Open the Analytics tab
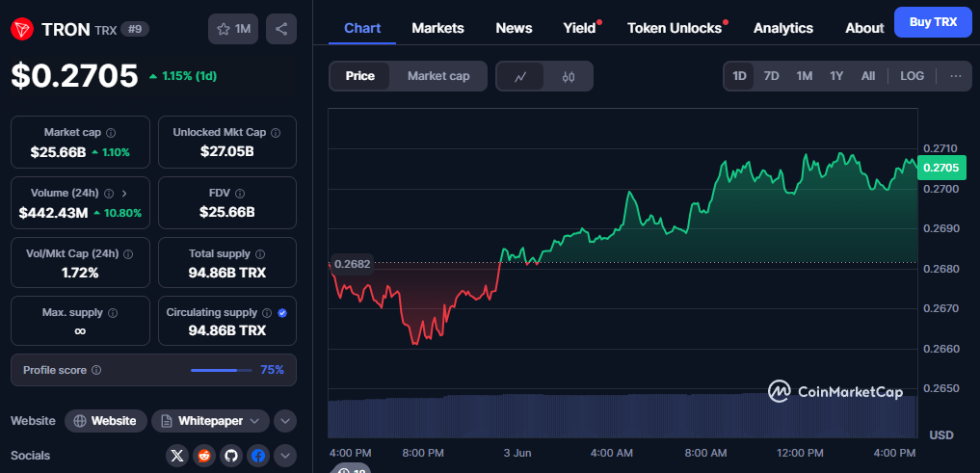Image resolution: width=980 pixels, height=473 pixels. coord(783,28)
